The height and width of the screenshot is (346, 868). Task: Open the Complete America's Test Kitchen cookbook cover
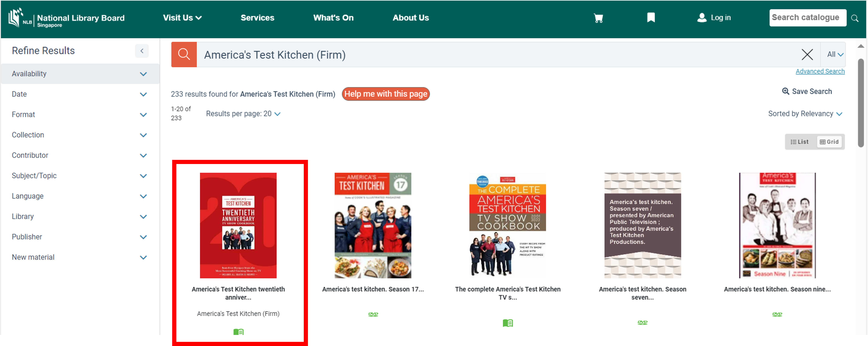click(x=507, y=225)
